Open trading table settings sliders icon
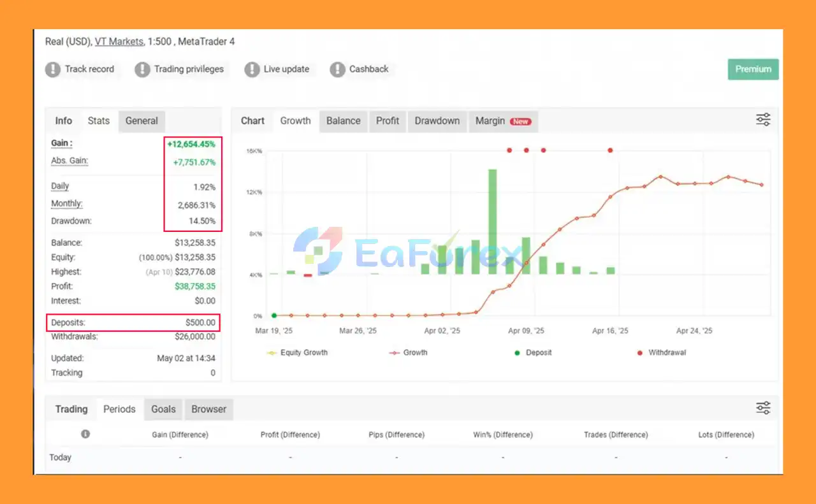The height and width of the screenshot is (504, 816). coord(763,408)
